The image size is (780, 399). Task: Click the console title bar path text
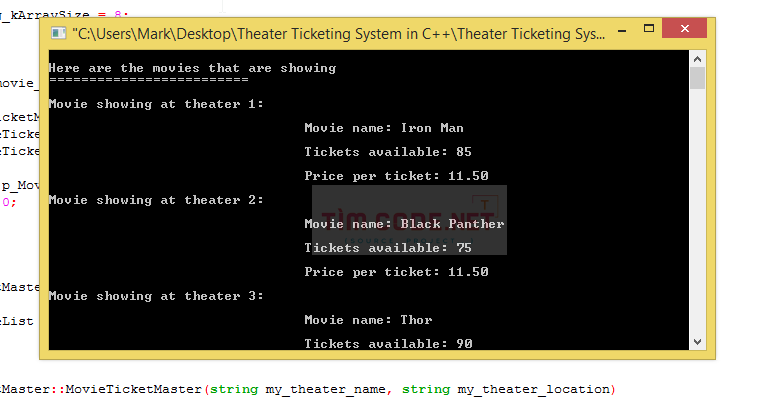(x=339, y=34)
